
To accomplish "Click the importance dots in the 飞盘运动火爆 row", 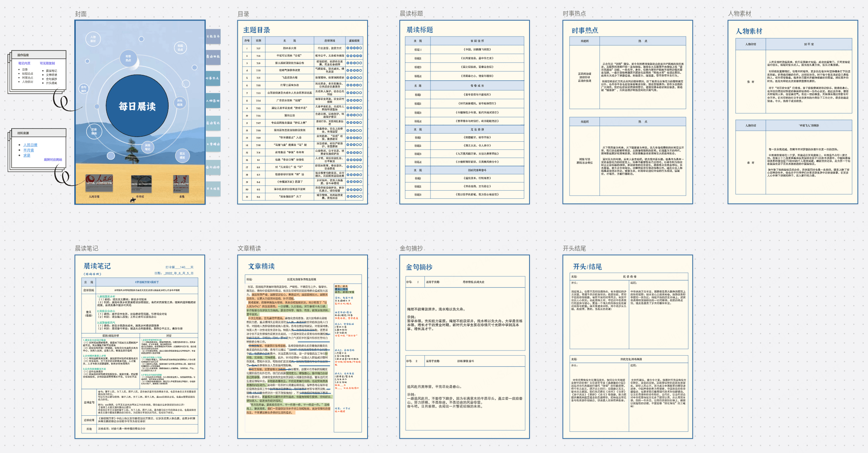I will point(354,78).
